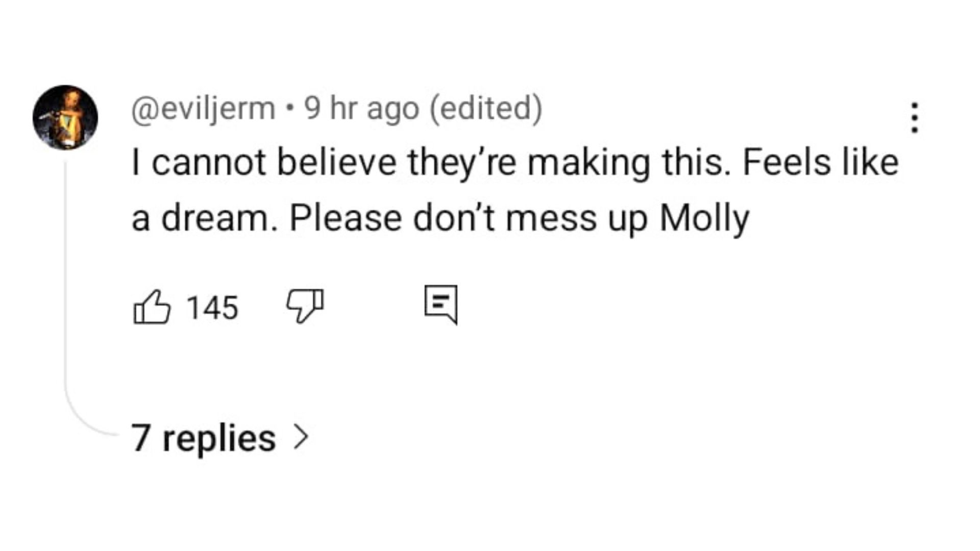The height and width of the screenshot is (551, 980).
Task: Click the reply speech-bubble icon
Action: coord(441,304)
